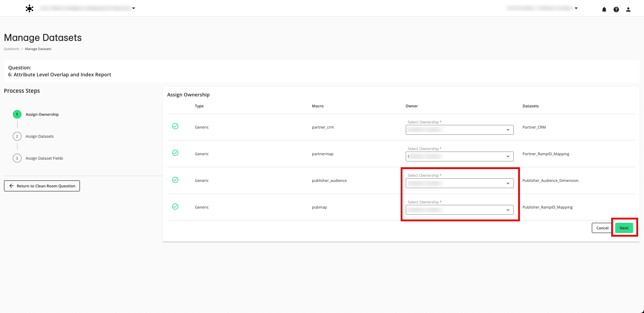The width and height of the screenshot is (644, 313).
Task: Select step 1 circle Assign Ownership
Action: pos(17,114)
